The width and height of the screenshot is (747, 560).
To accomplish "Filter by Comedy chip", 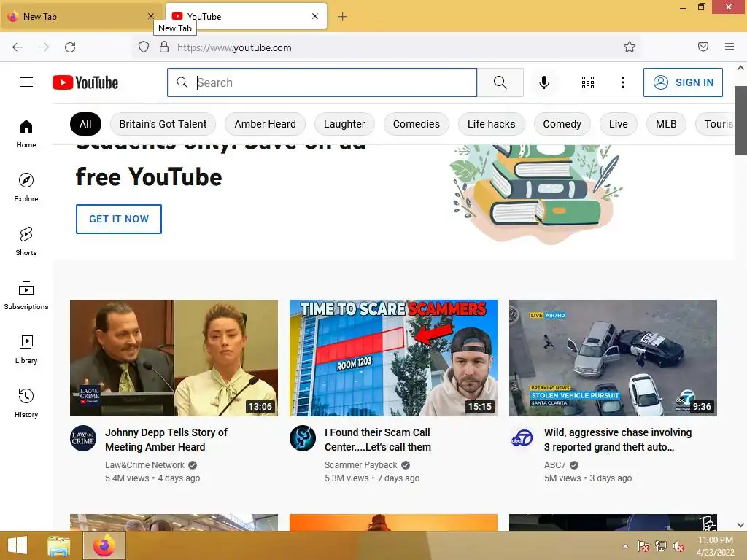I will [562, 124].
